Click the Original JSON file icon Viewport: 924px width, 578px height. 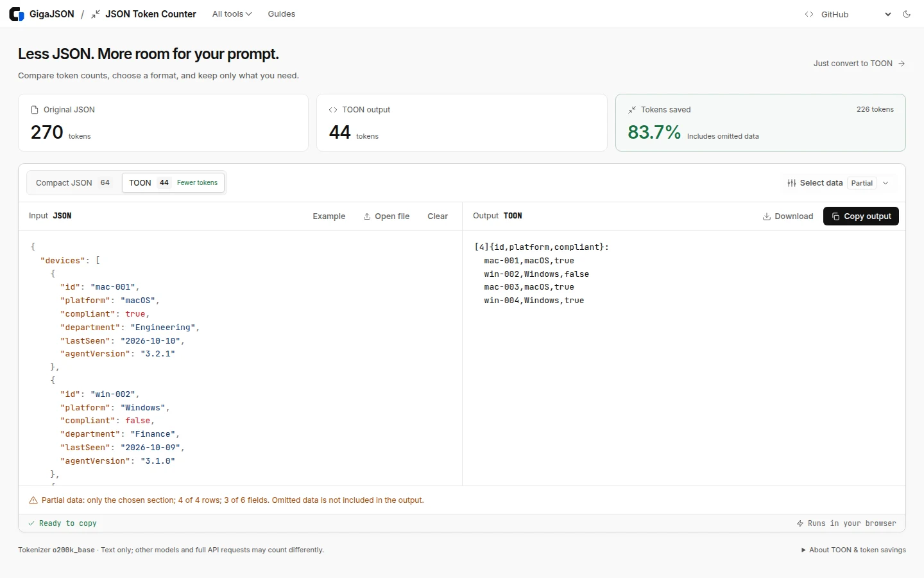coord(35,110)
